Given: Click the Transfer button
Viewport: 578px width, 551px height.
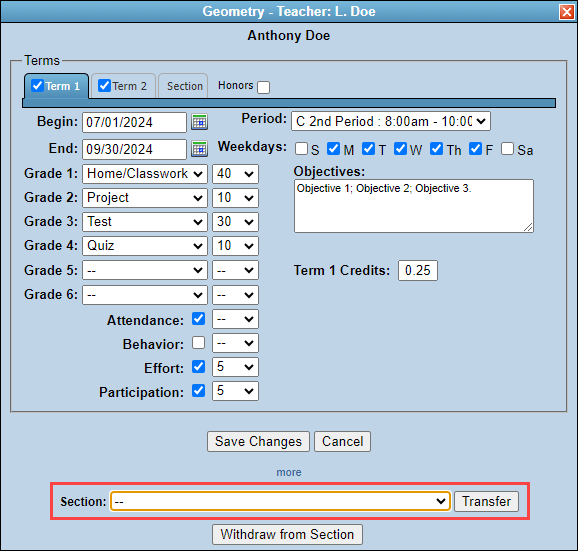Looking at the screenshot, I should [487, 501].
